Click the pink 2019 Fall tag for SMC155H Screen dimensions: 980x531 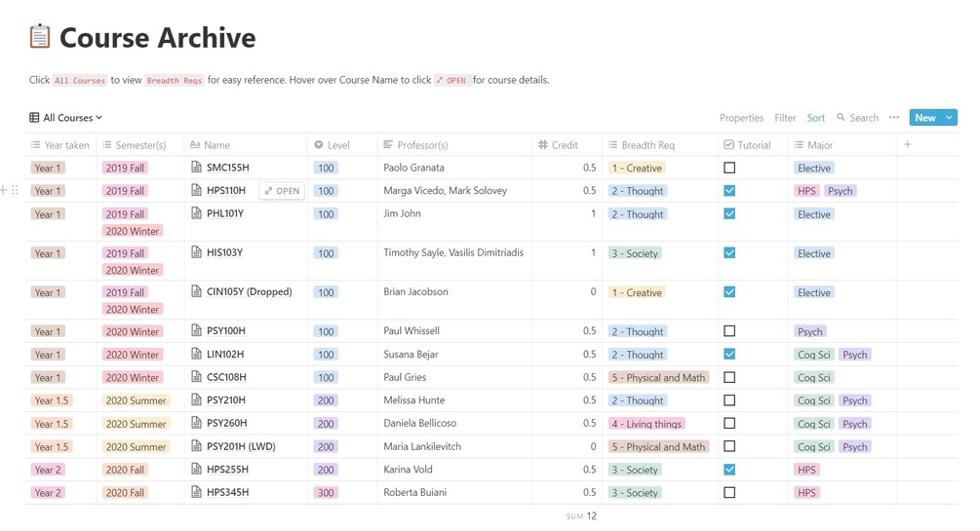click(125, 168)
